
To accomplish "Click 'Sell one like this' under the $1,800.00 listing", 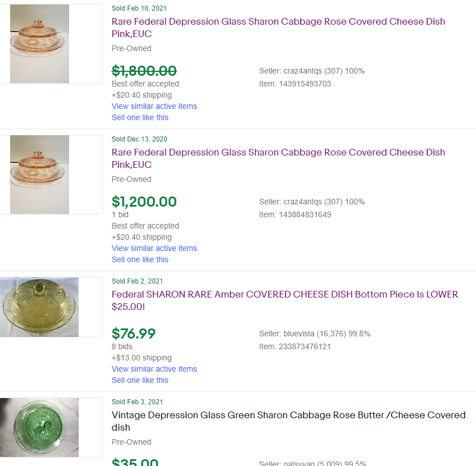I will click(x=140, y=117).
